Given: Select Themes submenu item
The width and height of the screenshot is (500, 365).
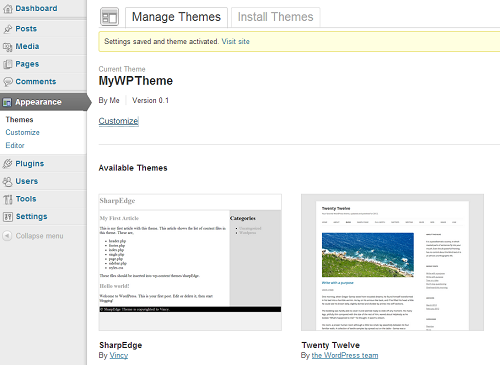Looking at the screenshot, I should point(19,120).
